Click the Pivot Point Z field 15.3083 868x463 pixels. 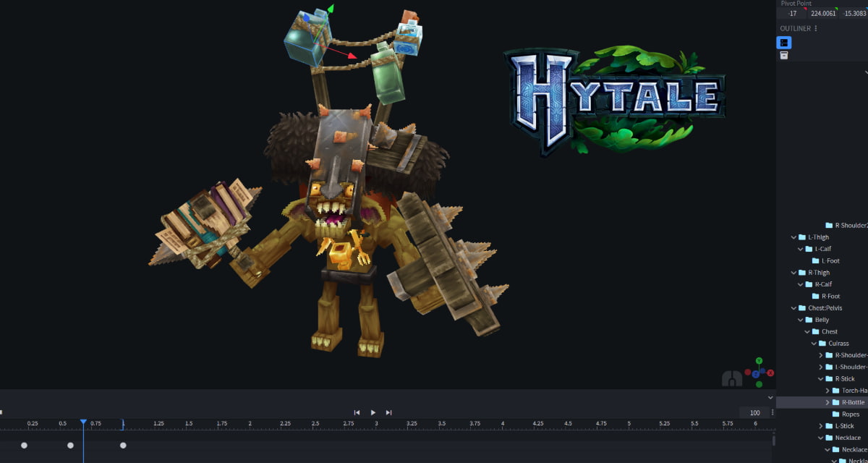(x=854, y=13)
